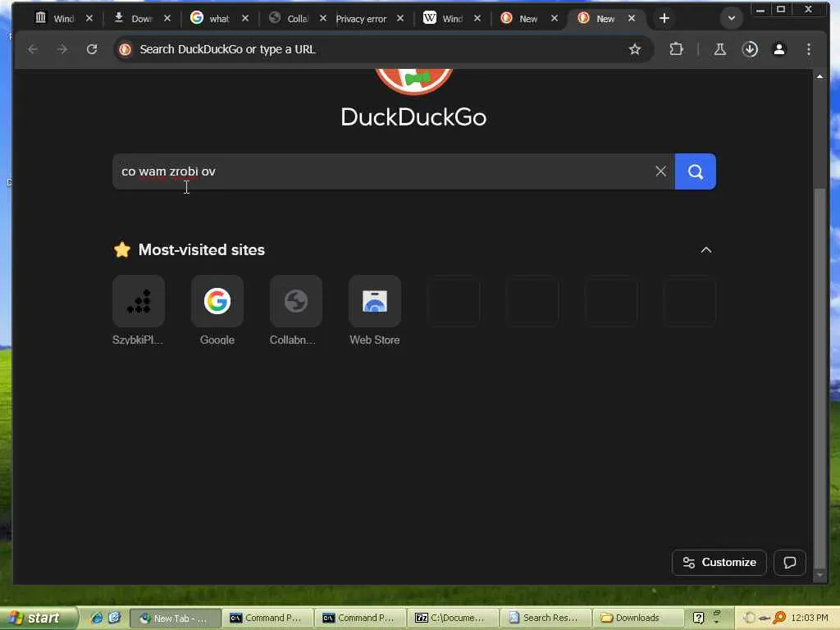This screenshot has width=840, height=630.
Task: Open a new tab with plus button
Action: pos(664,18)
